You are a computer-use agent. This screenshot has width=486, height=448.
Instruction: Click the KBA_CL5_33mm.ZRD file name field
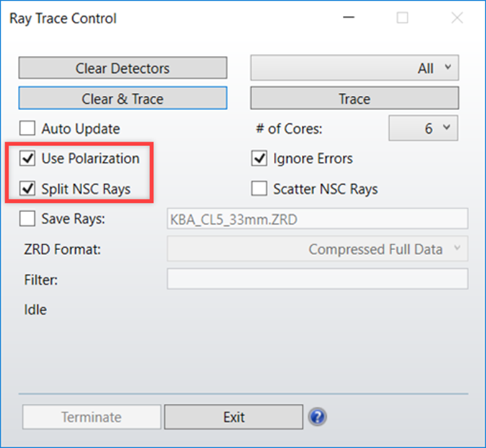point(317,219)
